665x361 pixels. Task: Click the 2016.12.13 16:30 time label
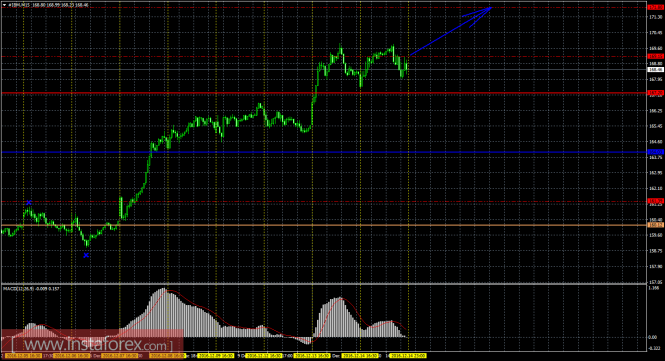click(x=312, y=355)
